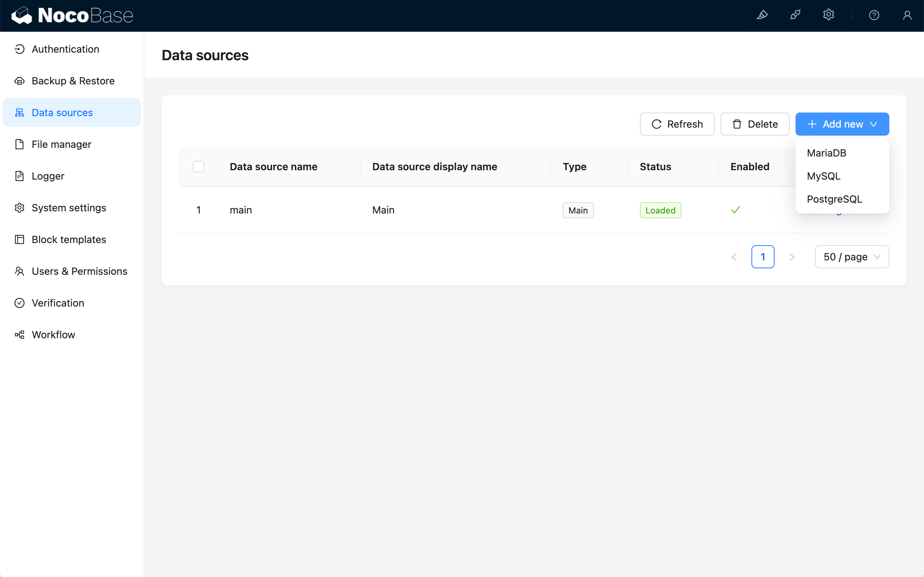Image resolution: width=924 pixels, height=577 pixels.
Task: Expand the 50/page pagination dropdown
Action: coord(852,257)
